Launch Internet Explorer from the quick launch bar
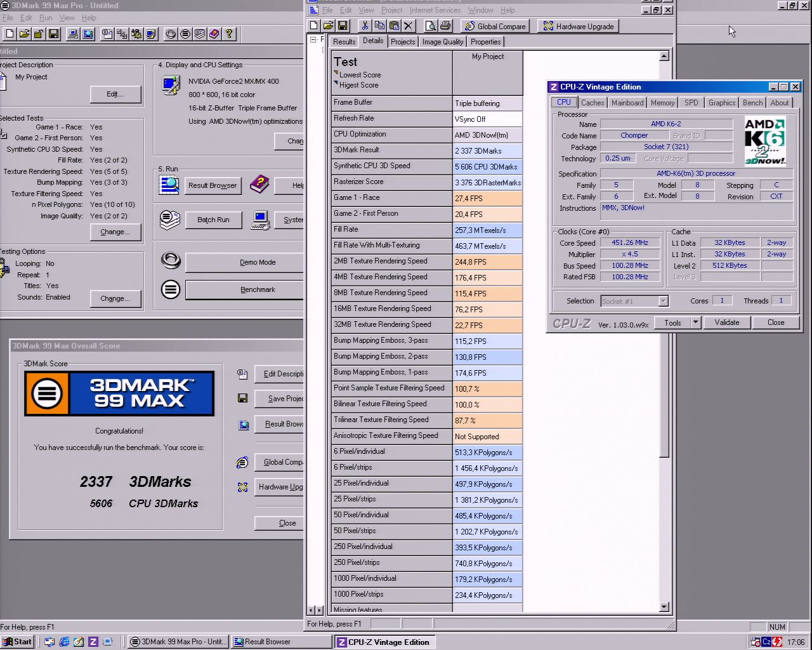 [64, 642]
